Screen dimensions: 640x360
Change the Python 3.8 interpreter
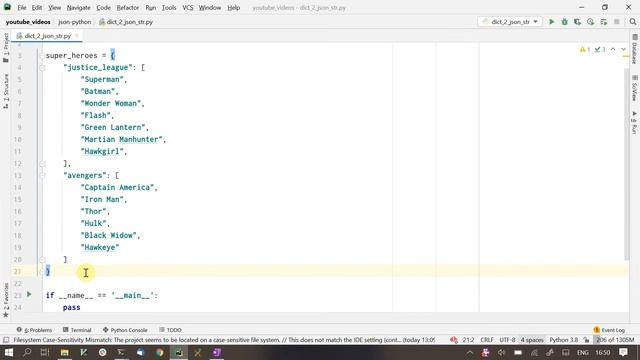563,340
